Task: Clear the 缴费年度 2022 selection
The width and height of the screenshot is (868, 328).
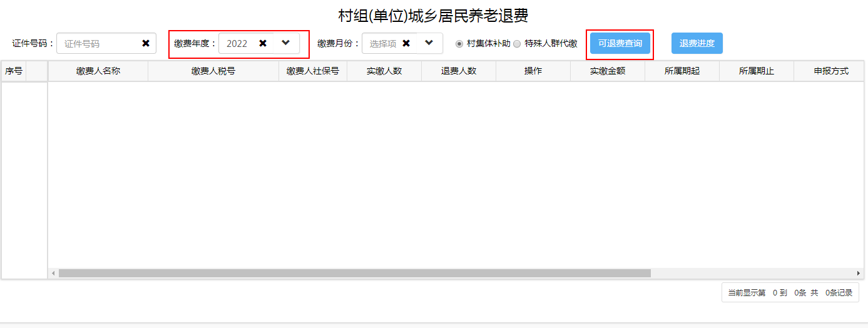Action: click(x=263, y=43)
